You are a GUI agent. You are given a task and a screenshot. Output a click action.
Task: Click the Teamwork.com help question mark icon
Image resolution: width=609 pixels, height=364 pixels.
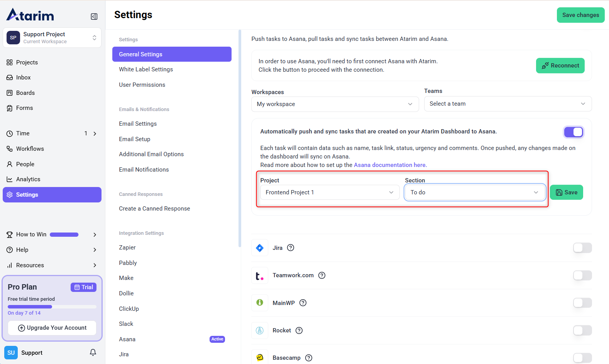[322, 275]
